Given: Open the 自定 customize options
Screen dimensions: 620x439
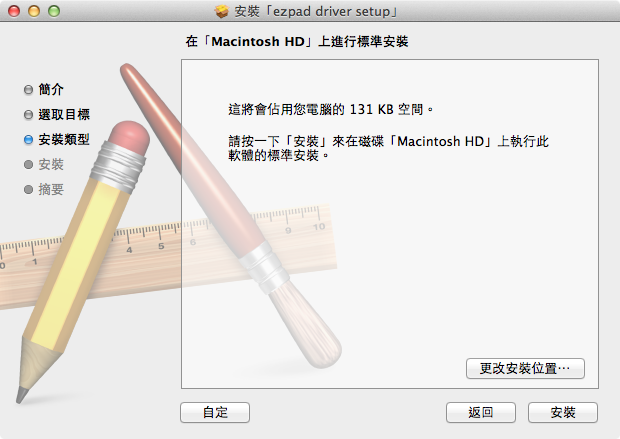Looking at the screenshot, I should [x=215, y=413].
